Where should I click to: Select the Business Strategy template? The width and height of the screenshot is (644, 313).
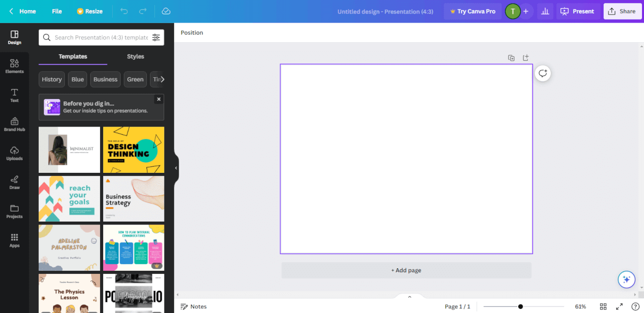click(x=133, y=198)
